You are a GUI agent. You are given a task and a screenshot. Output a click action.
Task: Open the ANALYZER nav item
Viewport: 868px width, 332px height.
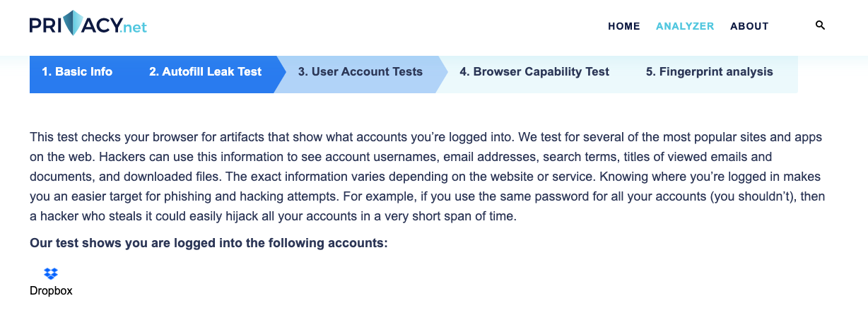coord(685,26)
